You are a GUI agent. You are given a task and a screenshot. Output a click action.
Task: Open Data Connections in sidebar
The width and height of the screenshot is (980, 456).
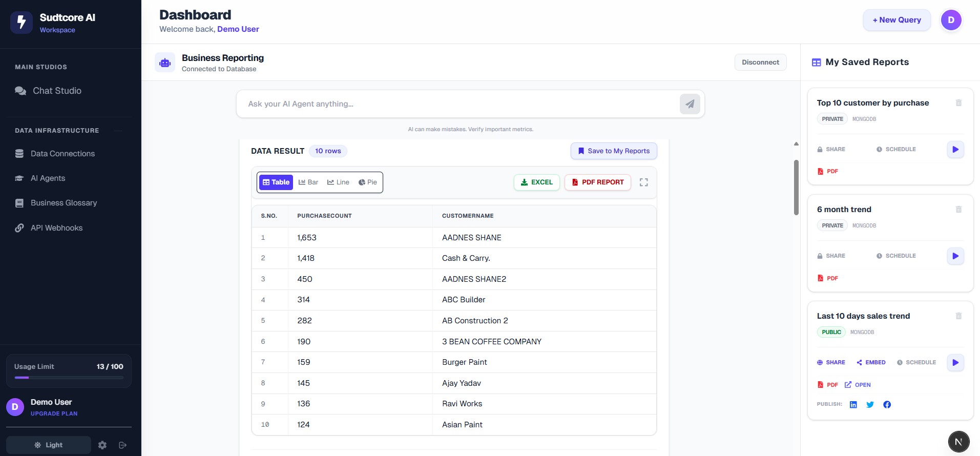tap(62, 154)
